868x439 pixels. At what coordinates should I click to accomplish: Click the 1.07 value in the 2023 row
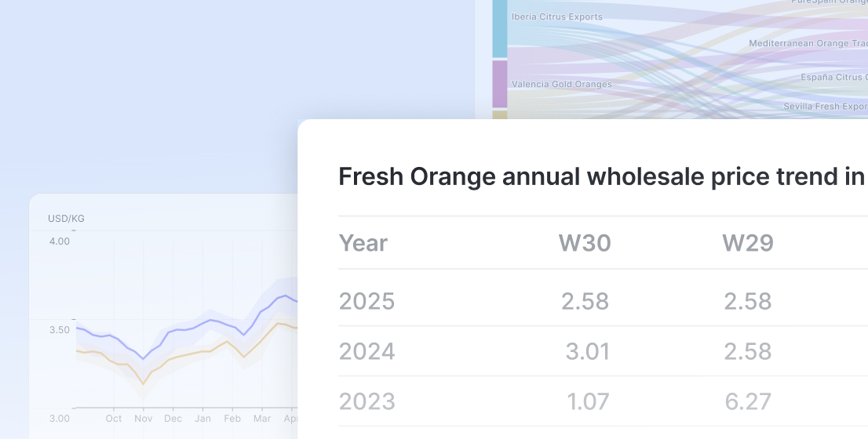tap(587, 401)
